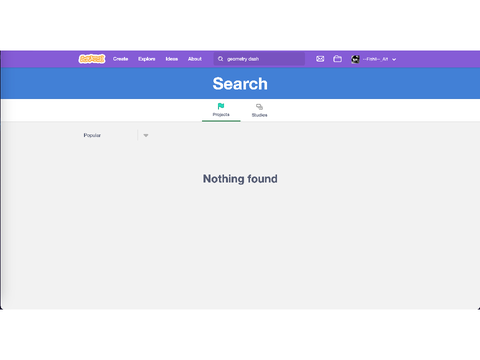This screenshot has width=480, height=360.
Task: Click the Search page heading
Action: (240, 84)
